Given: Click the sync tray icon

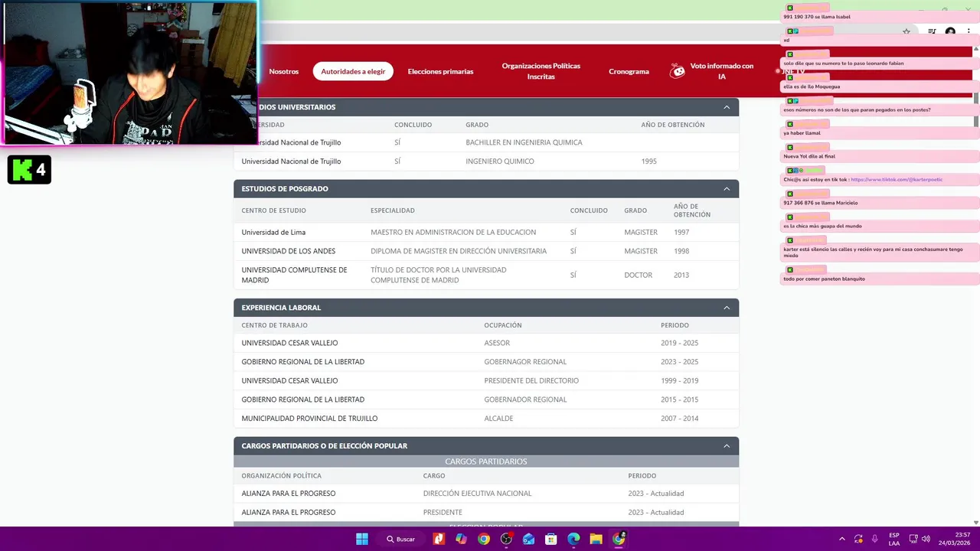Looking at the screenshot, I should tap(858, 539).
